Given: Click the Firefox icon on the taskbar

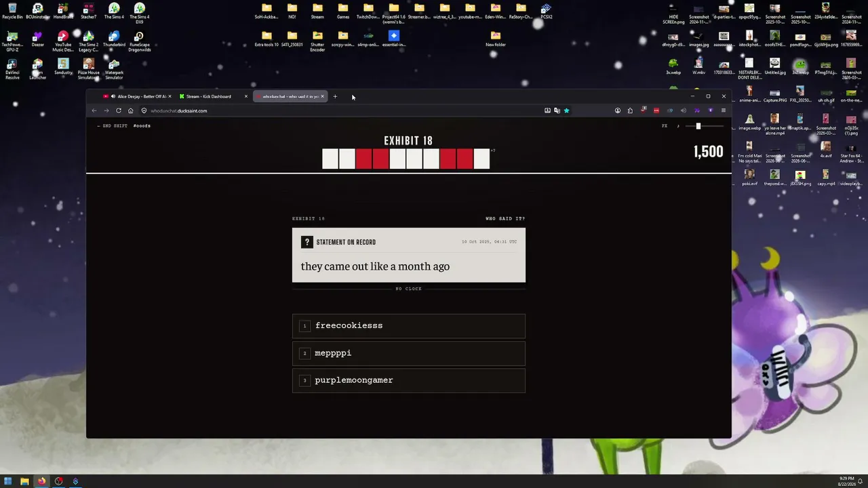Looking at the screenshot, I should coord(41,481).
